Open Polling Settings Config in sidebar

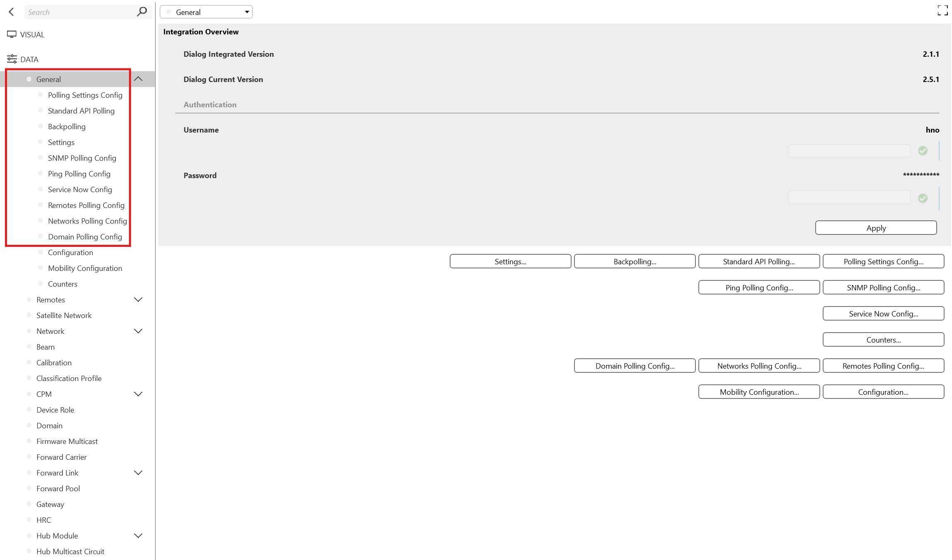pos(85,95)
